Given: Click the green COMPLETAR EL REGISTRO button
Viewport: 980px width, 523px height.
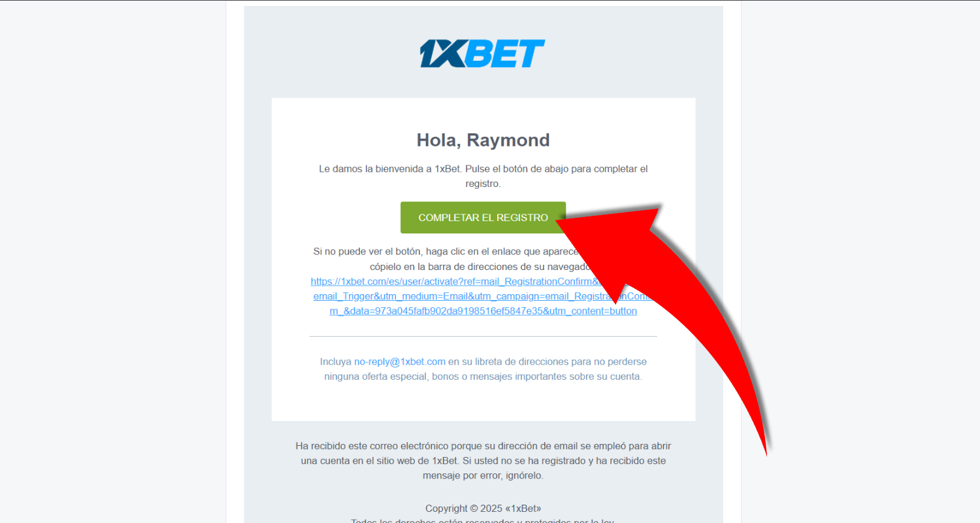Looking at the screenshot, I should click(x=483, y=218).
